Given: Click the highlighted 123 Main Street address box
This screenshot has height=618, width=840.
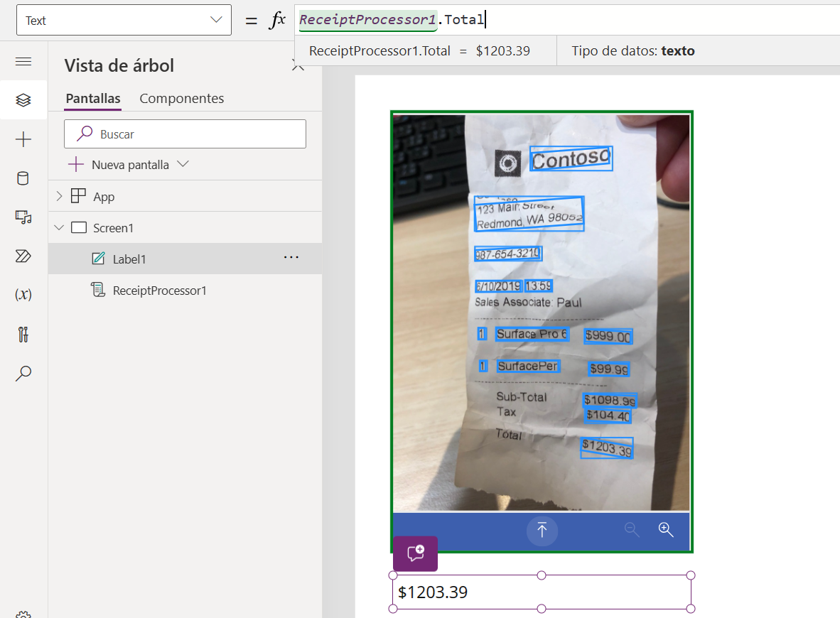Looking at the screenshot, I should click(529, 215).
